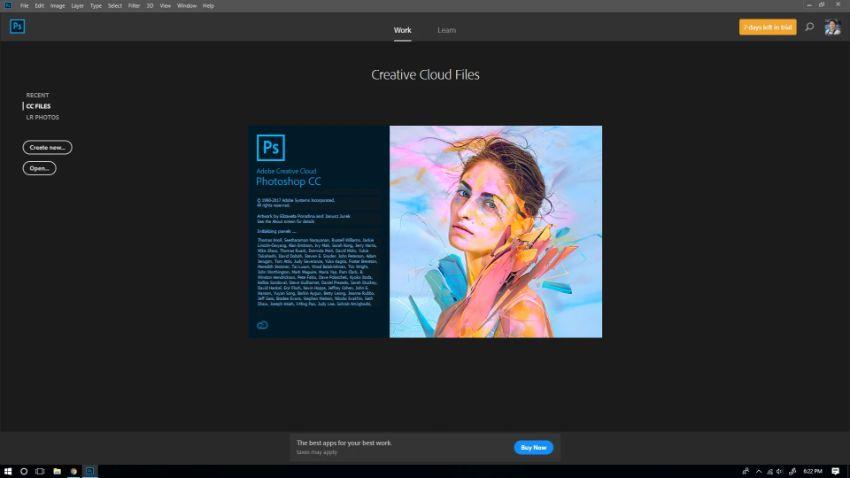Click the splash screen artwork image
The image size is (850, 478).
[x=495, y=231]
